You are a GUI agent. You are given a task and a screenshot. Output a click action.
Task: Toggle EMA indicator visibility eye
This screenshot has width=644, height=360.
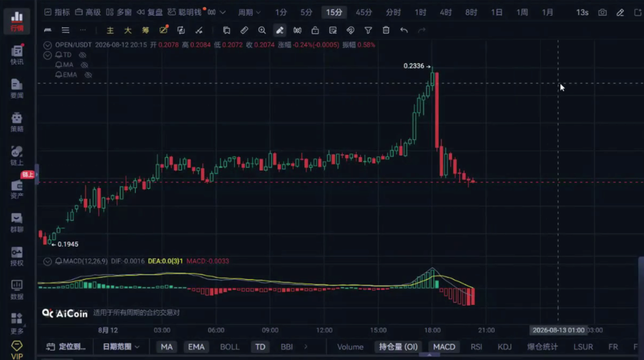coord(88,75)
